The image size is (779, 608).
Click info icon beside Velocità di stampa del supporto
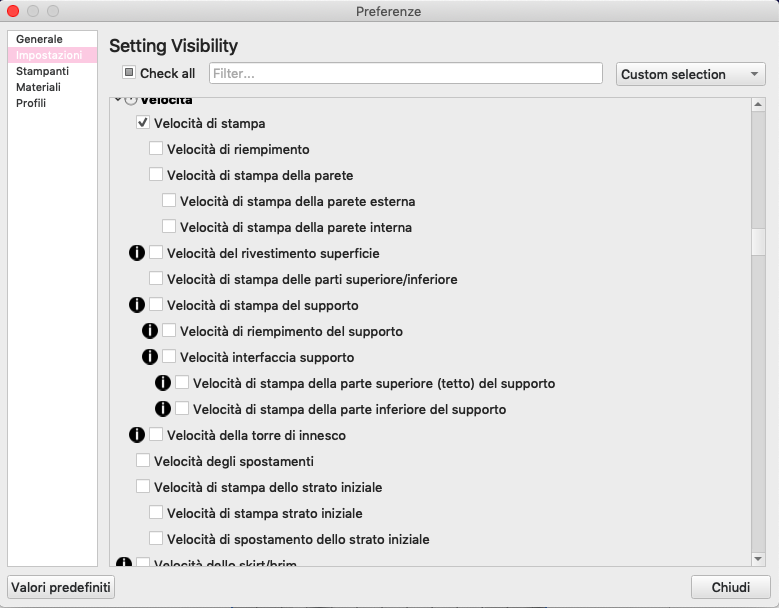point(137,304)
